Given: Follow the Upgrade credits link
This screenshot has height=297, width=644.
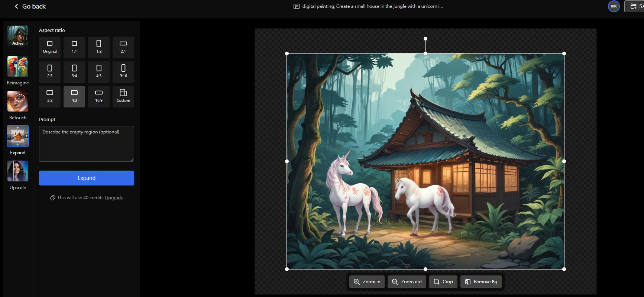Looking at the screenshot, I should (114, 198).
